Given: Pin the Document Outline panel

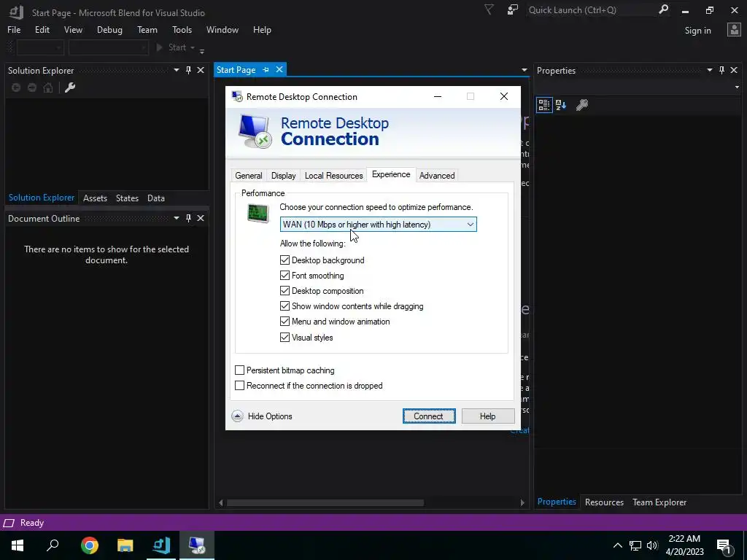Looking at the screenshot, I should point(189,218).
